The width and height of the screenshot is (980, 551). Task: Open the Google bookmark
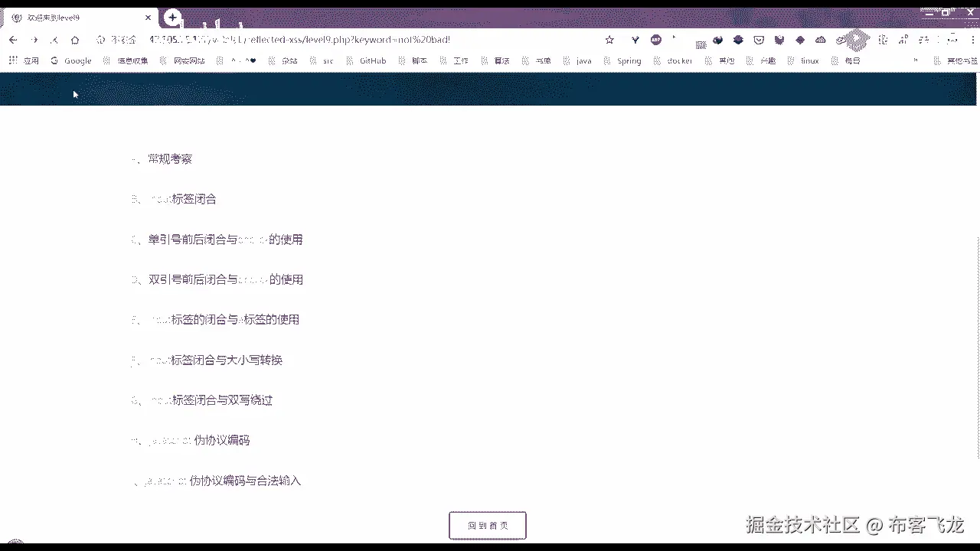point(71,60)
